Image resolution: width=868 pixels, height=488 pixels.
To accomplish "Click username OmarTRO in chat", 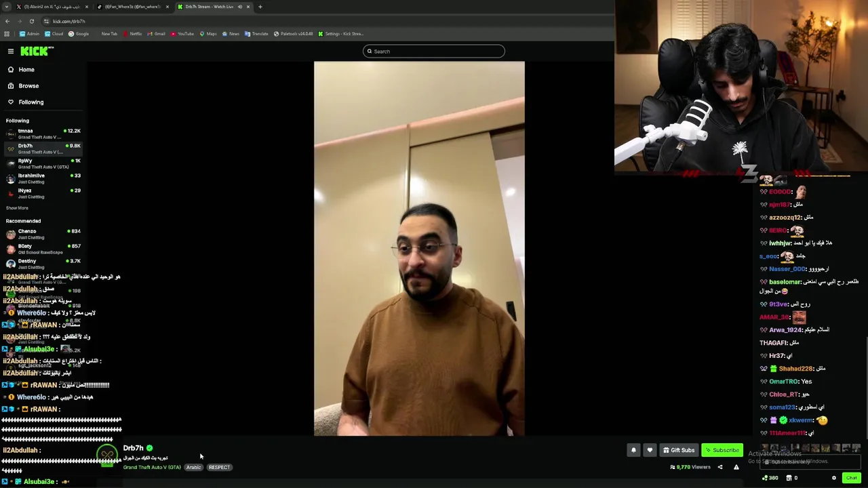I will [783, 382].
